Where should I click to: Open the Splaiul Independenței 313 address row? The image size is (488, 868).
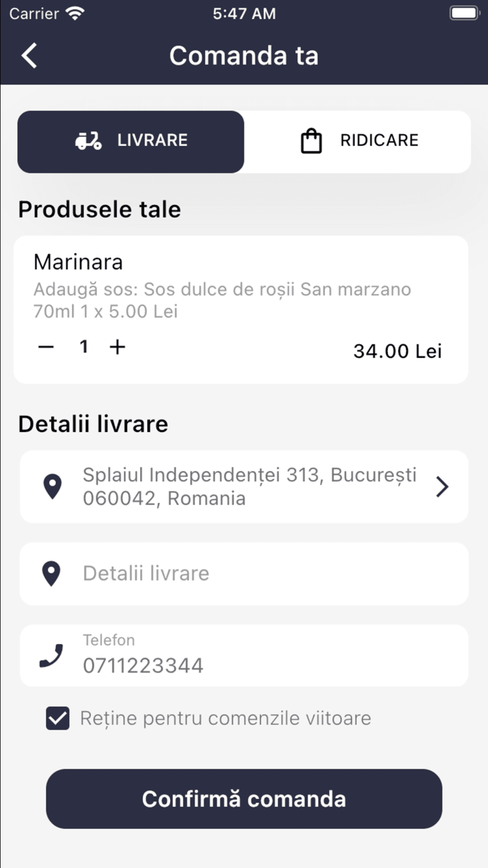pos(250,486)
